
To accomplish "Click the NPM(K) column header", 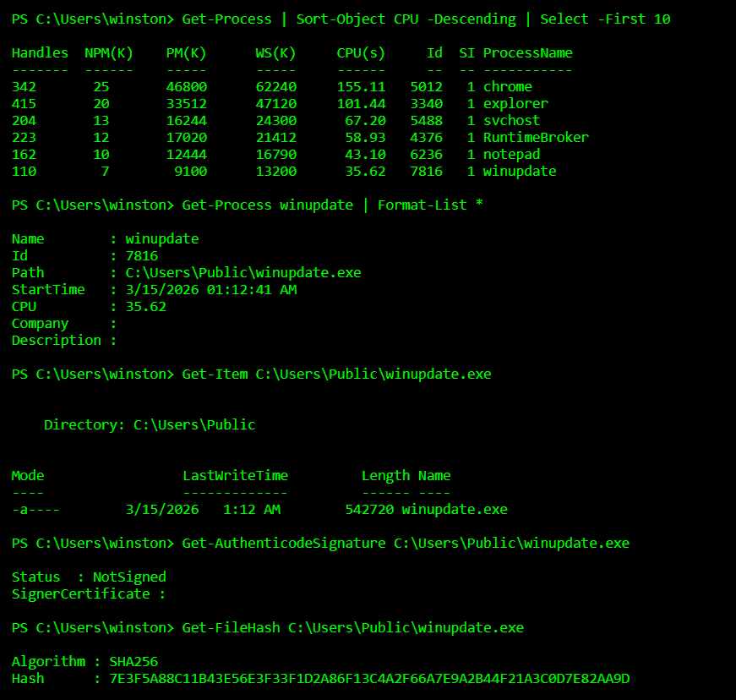I will click(109, 53).
